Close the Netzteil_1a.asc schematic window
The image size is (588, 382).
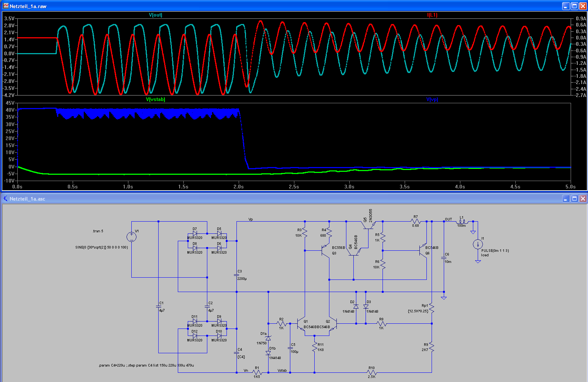pos(583,198)
